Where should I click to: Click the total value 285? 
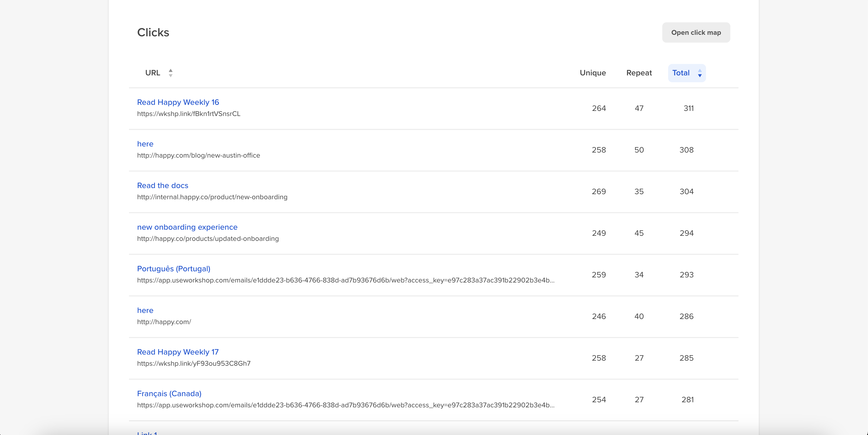point(686,358)
